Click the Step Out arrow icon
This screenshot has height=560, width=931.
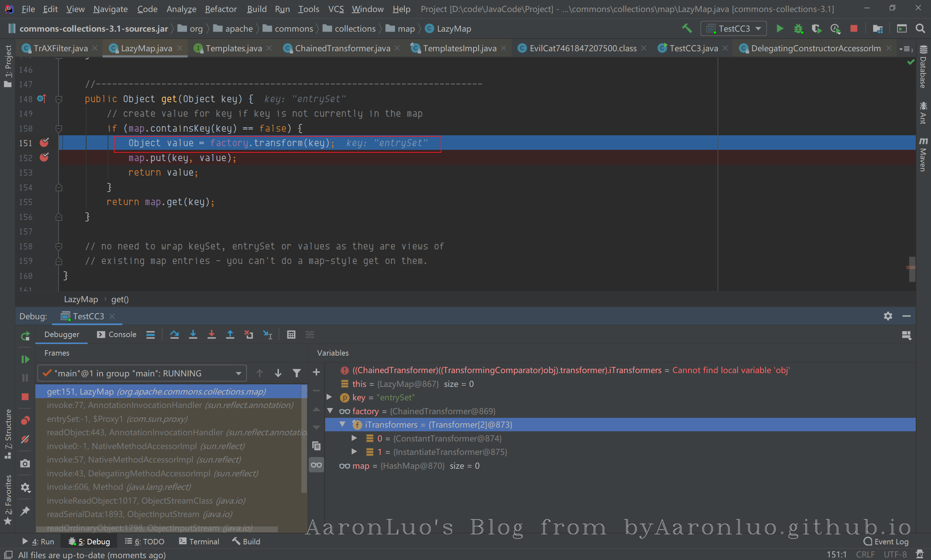[230, 335]
